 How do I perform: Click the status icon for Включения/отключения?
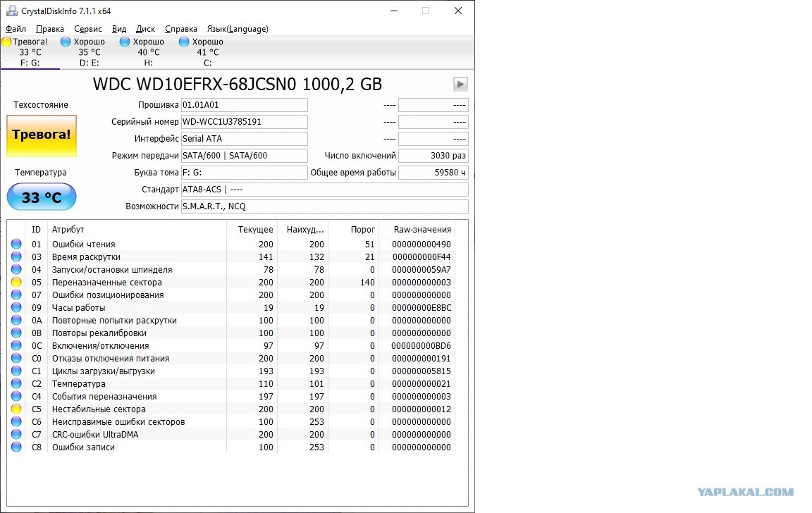(x=17, y=345)
